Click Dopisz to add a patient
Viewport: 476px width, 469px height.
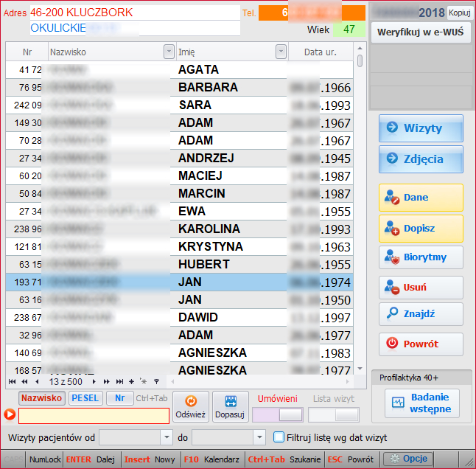point(421,229)
